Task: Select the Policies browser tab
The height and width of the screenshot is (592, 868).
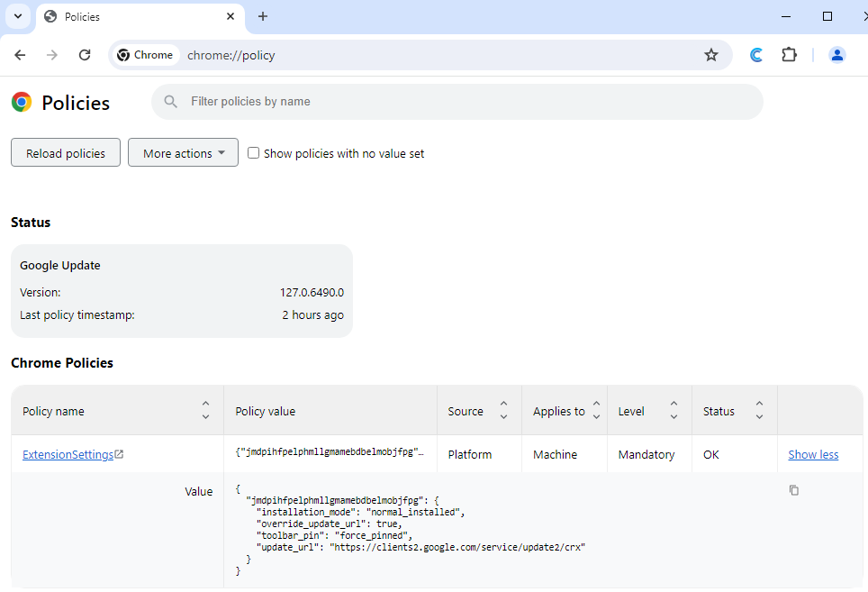Action: (x=140, y=17)
